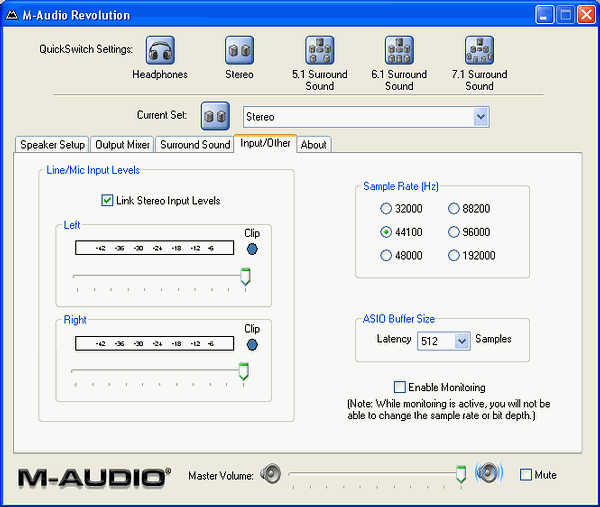Screen dimensions: 600x507
Task: Choose the 6.1 Surround Sound QuickSwitch icon
Action: point(399,51)
